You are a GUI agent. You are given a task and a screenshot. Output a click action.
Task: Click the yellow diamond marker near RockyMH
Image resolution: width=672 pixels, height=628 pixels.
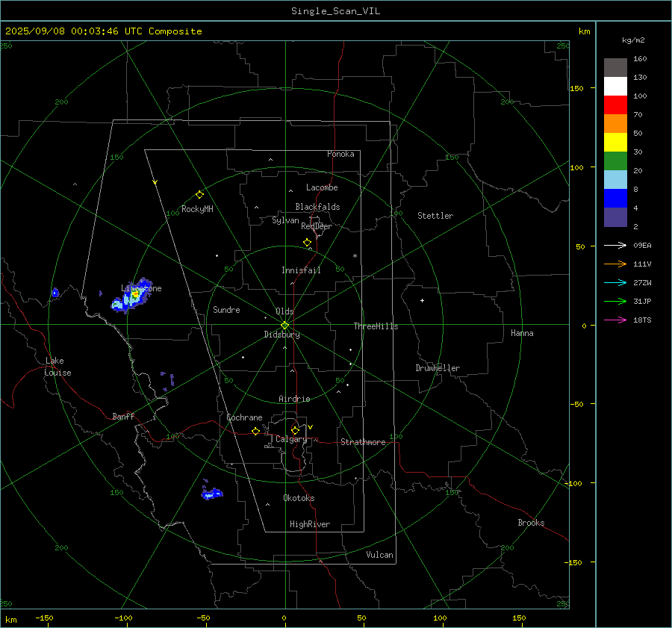[x=199, y=195]
